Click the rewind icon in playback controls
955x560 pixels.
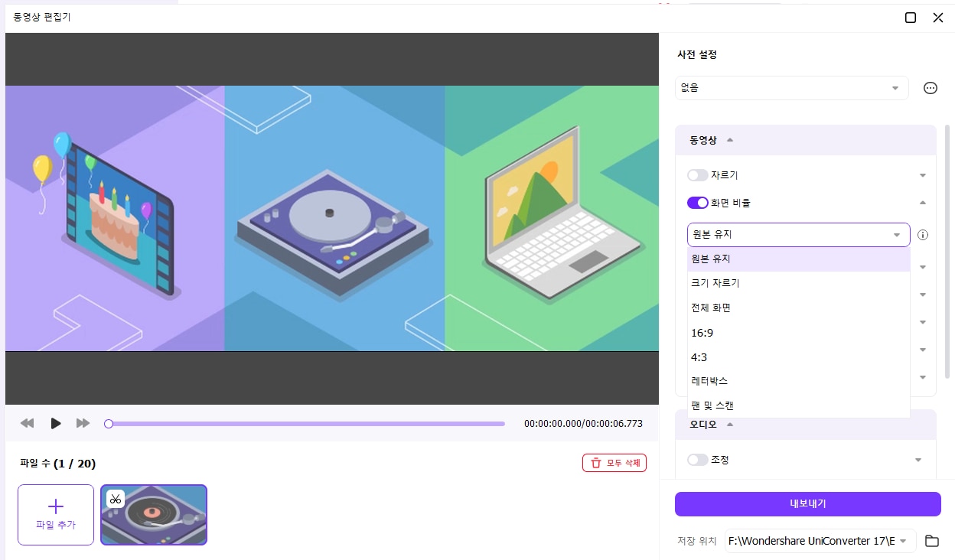27,422
